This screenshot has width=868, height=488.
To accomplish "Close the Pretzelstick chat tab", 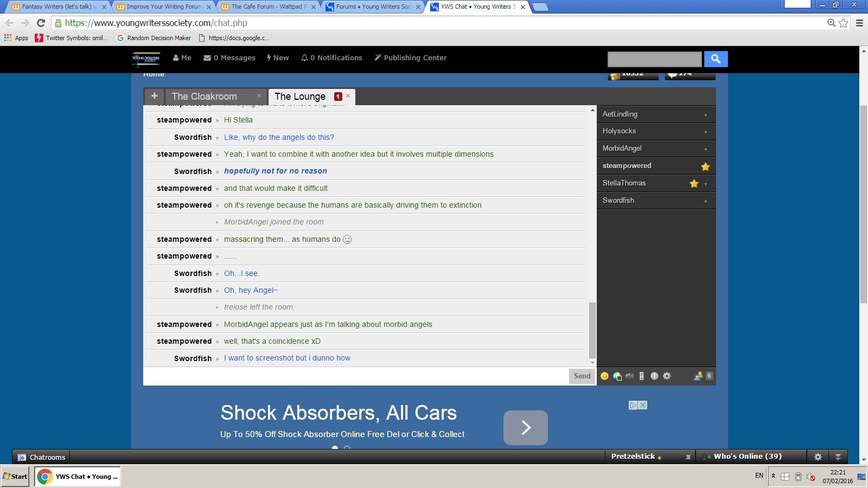I will tap(688, 457).
